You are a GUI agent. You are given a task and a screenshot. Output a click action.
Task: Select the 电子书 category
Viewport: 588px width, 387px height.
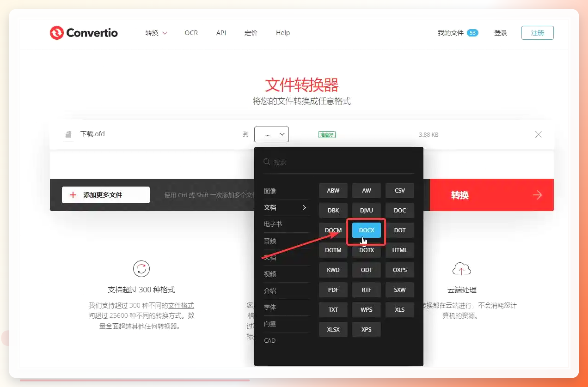coord(273,224)
